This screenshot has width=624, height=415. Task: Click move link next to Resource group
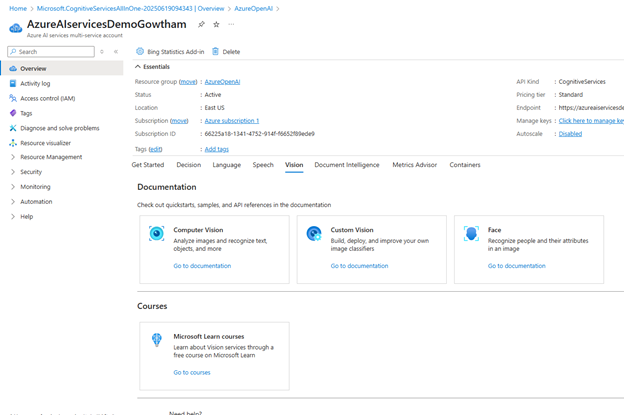tap(188, 82)
